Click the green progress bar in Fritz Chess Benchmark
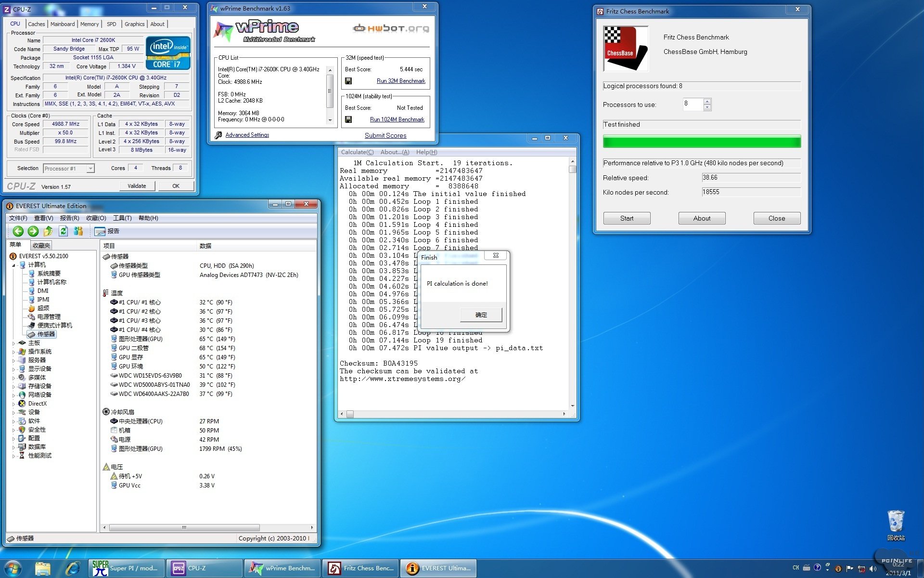 click(702, 142)
